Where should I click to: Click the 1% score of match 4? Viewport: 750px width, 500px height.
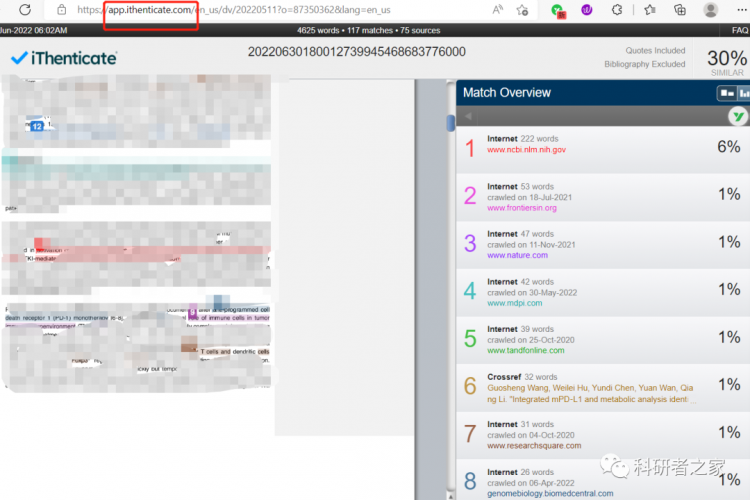[729, 289]
